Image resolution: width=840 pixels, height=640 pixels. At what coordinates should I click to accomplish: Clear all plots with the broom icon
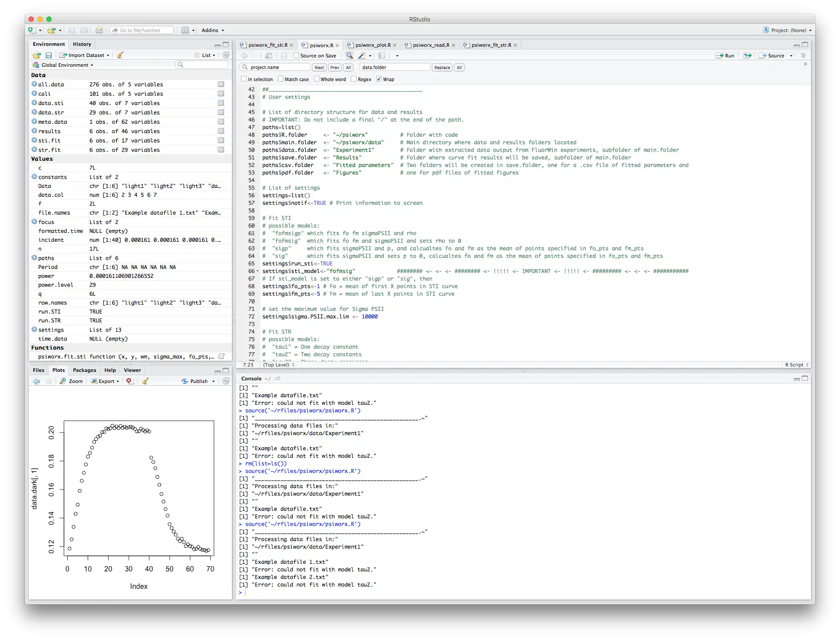145,381
